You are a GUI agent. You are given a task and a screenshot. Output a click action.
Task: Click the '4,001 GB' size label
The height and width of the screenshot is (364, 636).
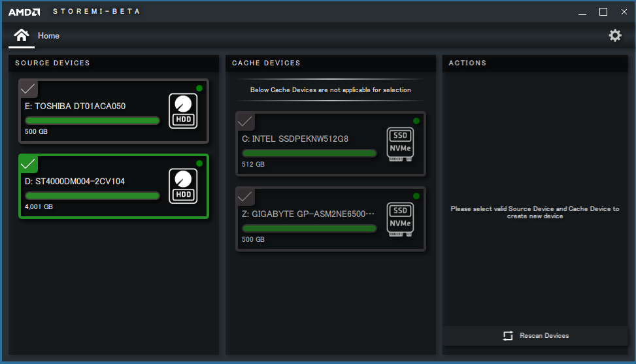point(39,207)
